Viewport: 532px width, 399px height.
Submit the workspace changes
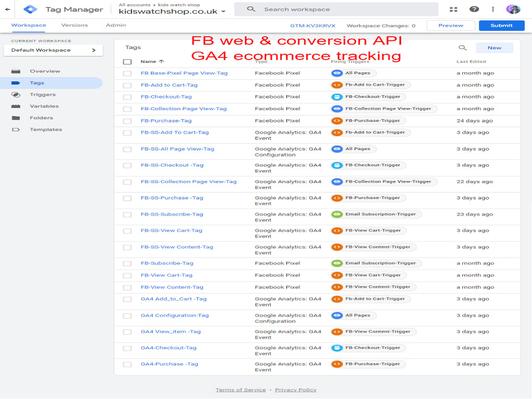tap(501, 25)
